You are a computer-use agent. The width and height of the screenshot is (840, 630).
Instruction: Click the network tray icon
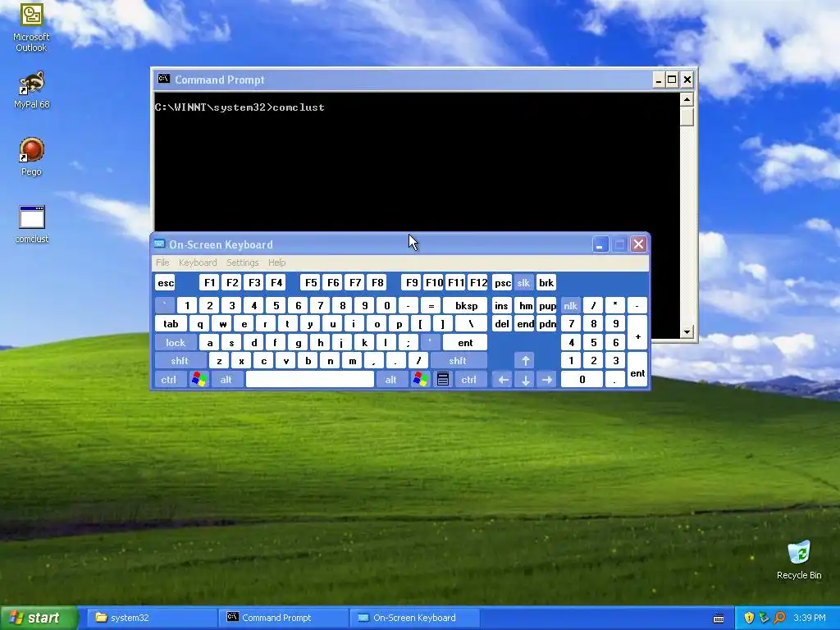click(764, 618)
